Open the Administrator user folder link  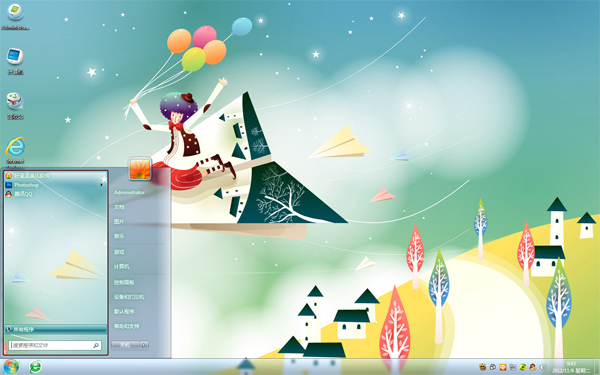click(x=129, y=192)
